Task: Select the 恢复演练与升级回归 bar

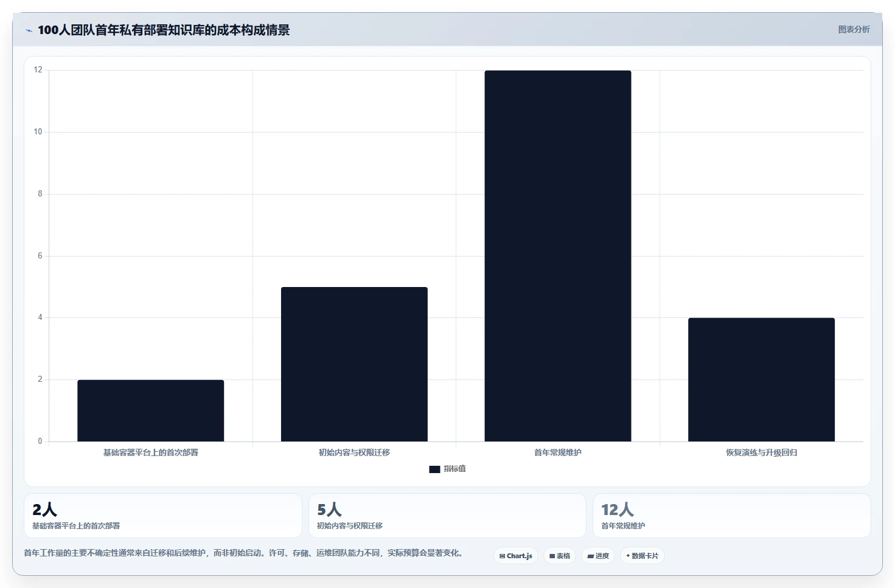Action: pos(761,379)
